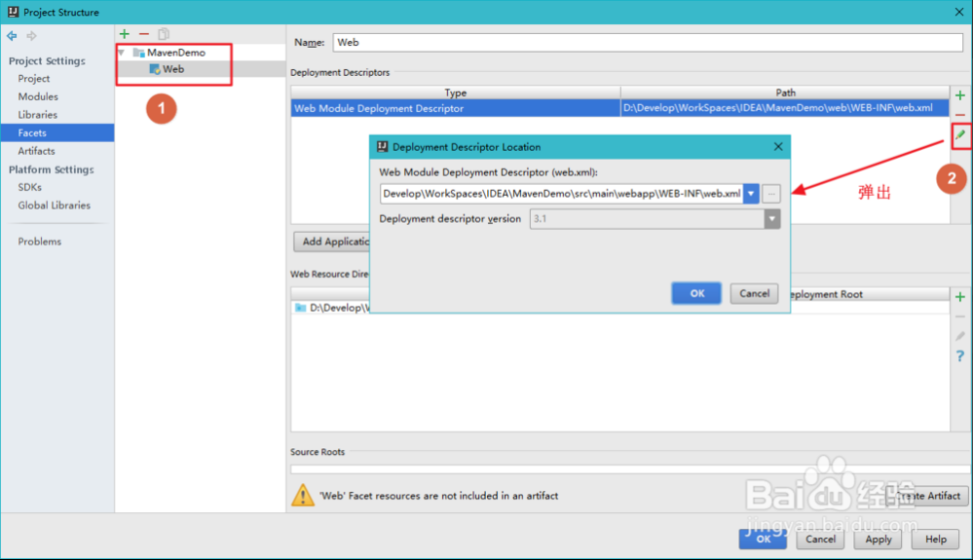The height and width of the screenshot is (560, 973).
Task: Open web resource directories help question mark
Action: tap(960, 356)
